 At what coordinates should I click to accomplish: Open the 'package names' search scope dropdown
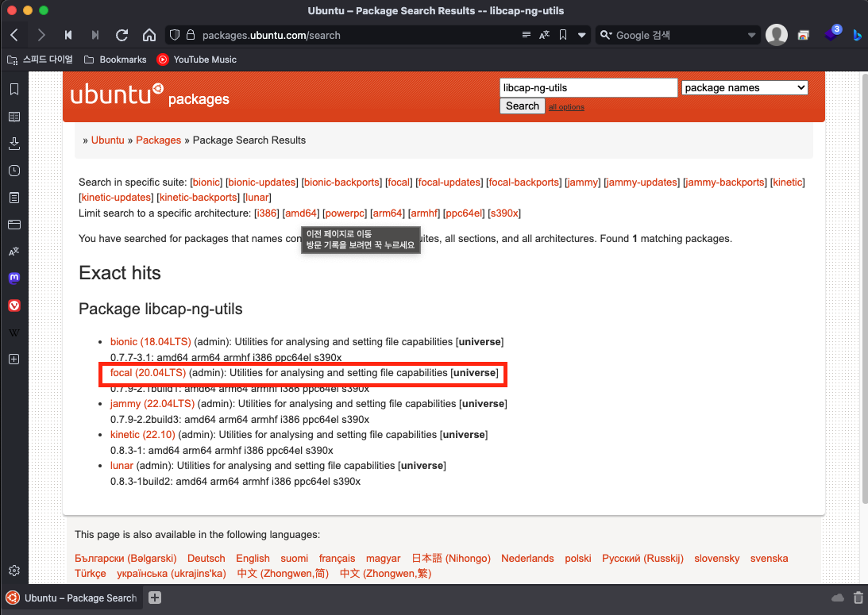[x=743, y=87]
